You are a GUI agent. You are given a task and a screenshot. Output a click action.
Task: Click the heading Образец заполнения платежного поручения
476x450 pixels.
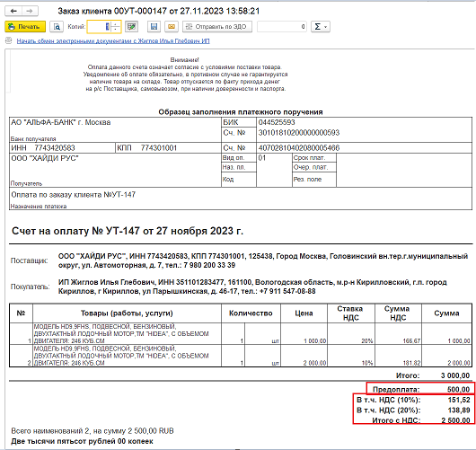pyautogui.click(x=241, y=112)
